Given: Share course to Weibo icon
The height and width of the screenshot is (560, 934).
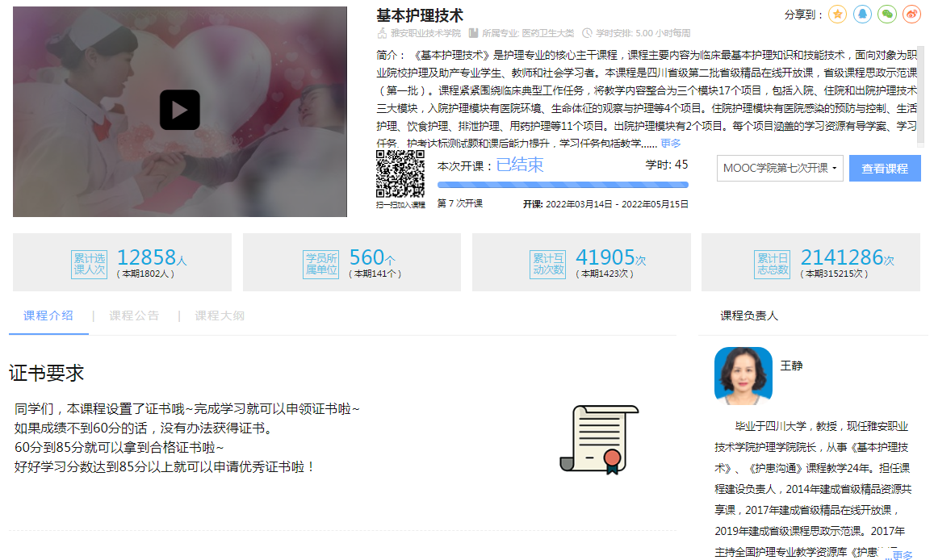Looking at the screenshot, I should [911, 15].
